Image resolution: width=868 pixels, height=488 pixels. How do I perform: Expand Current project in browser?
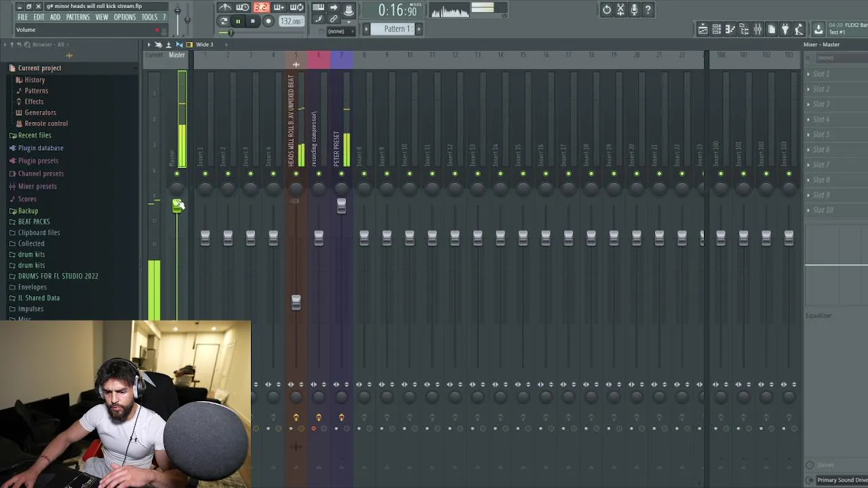coord(39,68)
